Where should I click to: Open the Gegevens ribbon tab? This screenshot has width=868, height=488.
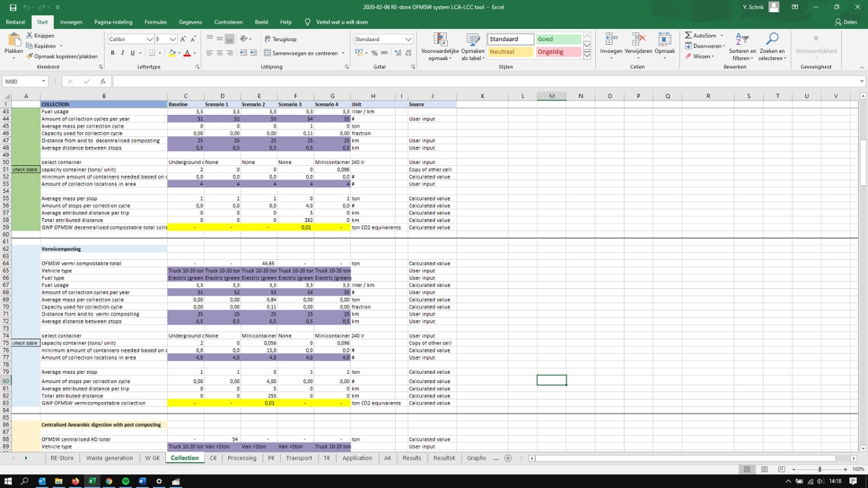pos(191,22)
